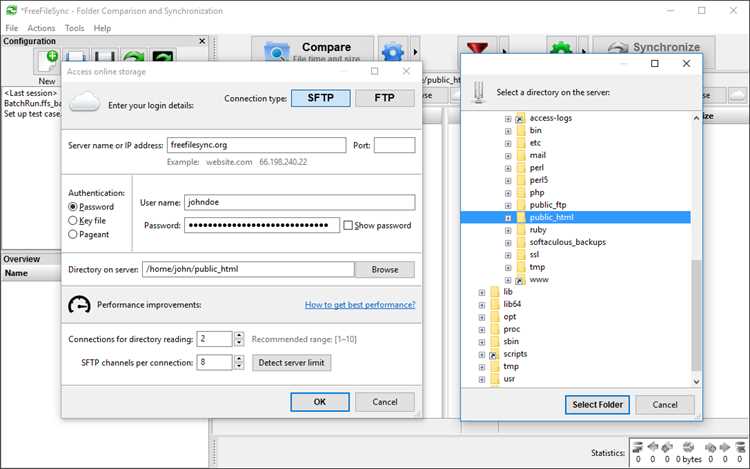
Task: Click the Compare magnifier icon
Action: pyautogui.click(x=276, y=52)
